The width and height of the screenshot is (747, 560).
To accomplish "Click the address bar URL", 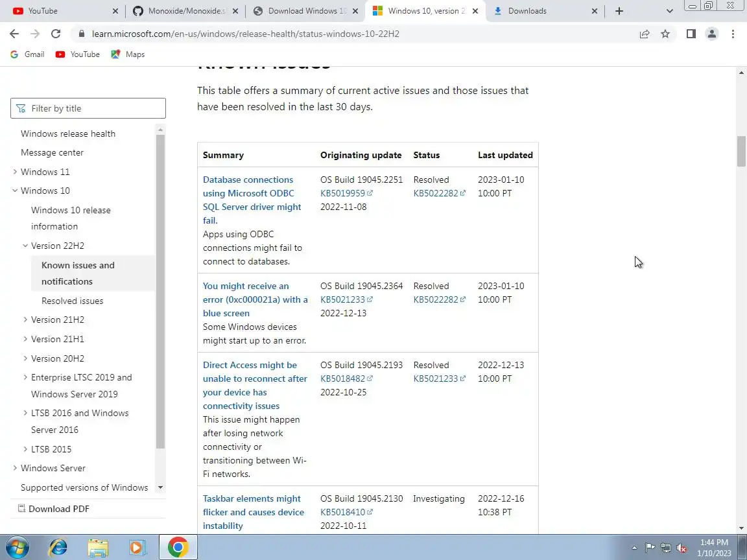I will click(245, 34).
